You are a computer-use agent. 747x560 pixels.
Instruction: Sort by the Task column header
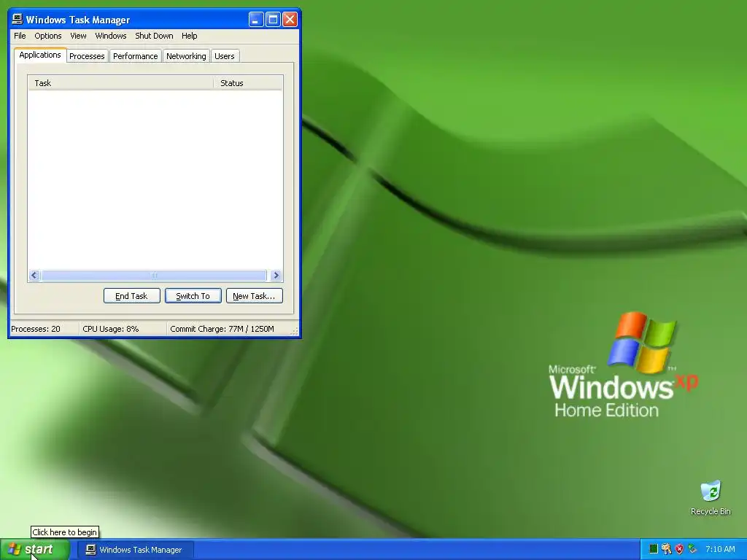click(x=121, y=83)
